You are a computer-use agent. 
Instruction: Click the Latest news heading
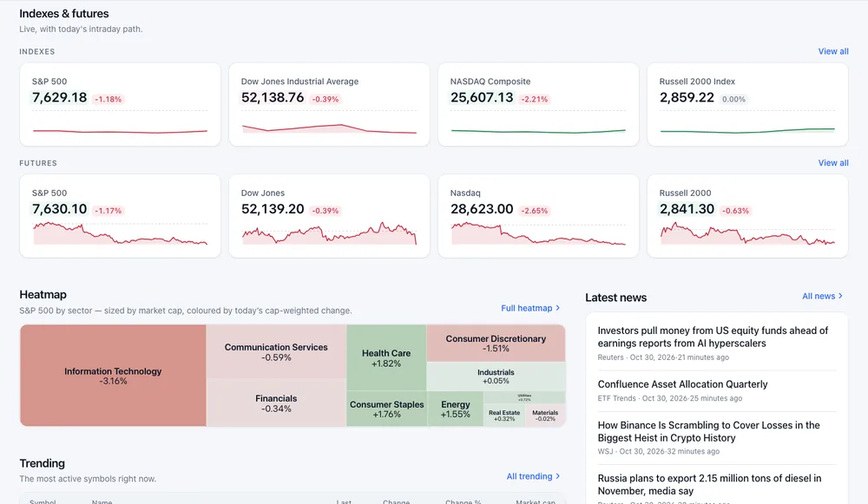[x=615, y=298]
